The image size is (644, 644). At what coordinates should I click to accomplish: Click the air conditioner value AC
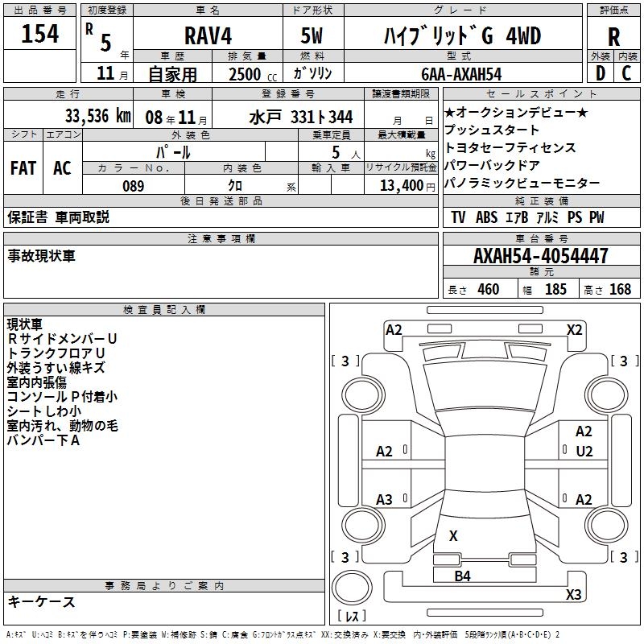[x=62, y=168]
